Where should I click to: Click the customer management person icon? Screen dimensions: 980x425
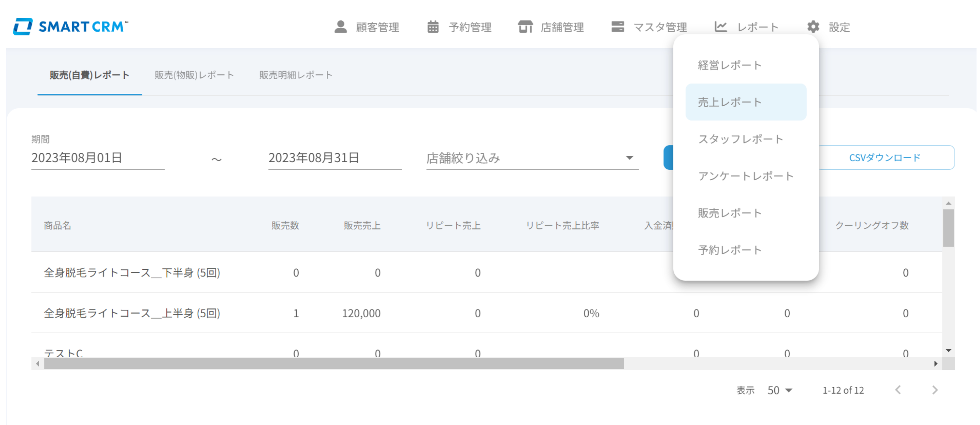tap(340, 27)
